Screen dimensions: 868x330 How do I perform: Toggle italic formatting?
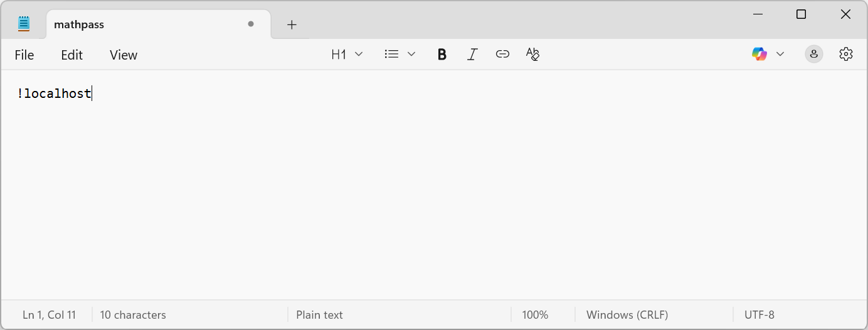pos(472,55)
